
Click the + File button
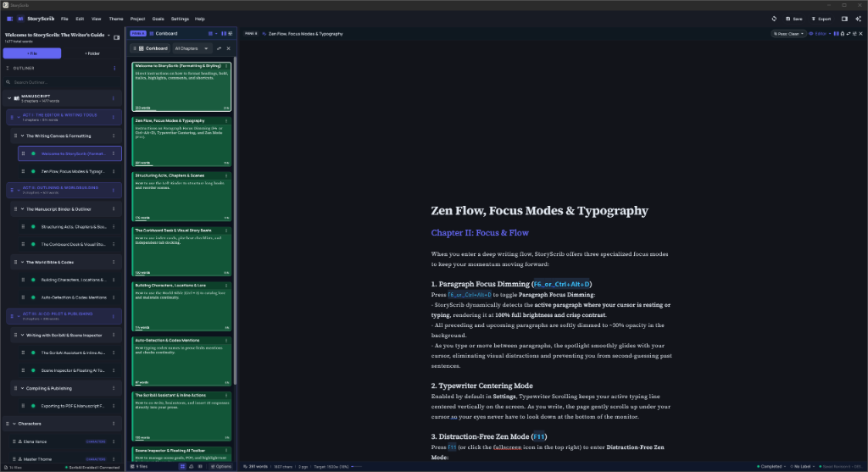pos(32,53)
